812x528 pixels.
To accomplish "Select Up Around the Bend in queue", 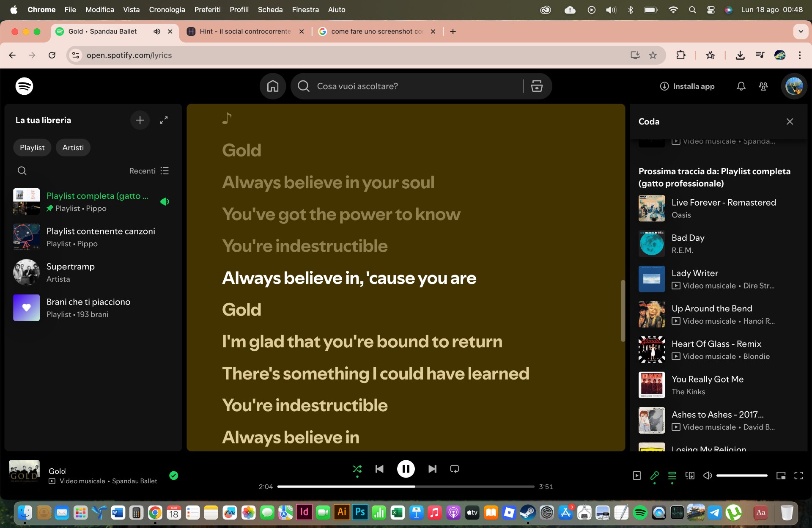I will (718, 314).
